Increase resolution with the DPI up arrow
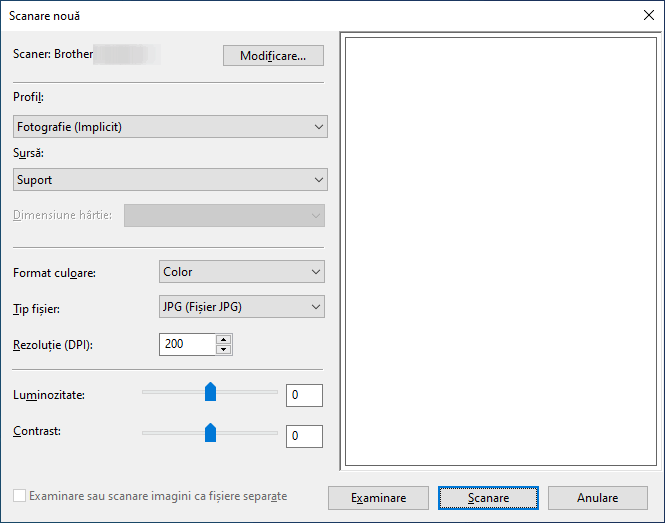665x523 pixels. click(224, 339)
